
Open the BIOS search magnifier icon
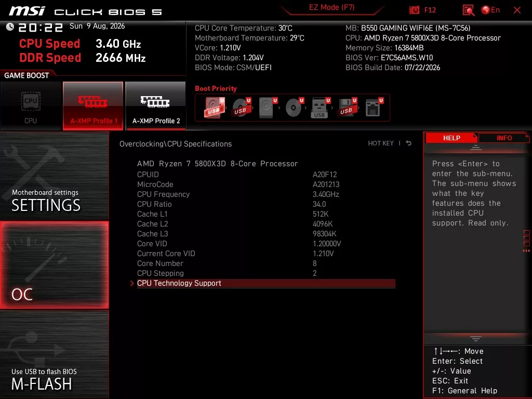click(x=468, y=10)
